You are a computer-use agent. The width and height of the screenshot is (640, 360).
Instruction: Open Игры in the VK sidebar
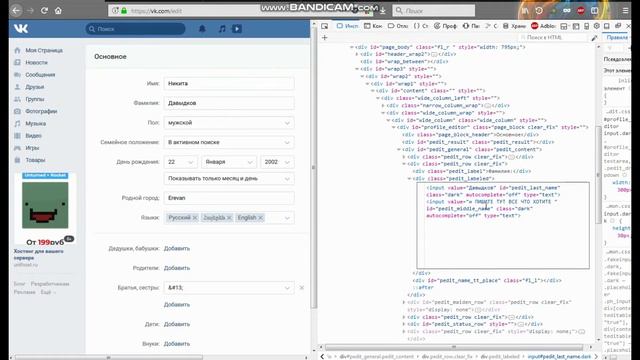[32, 148]
